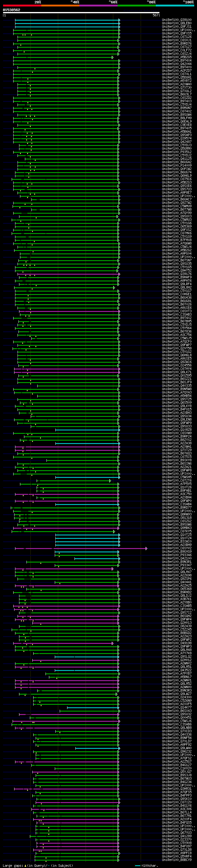Open hit UniRef100_B9MUN7
The height and width of the screenshot is (868, 197).
177,108
